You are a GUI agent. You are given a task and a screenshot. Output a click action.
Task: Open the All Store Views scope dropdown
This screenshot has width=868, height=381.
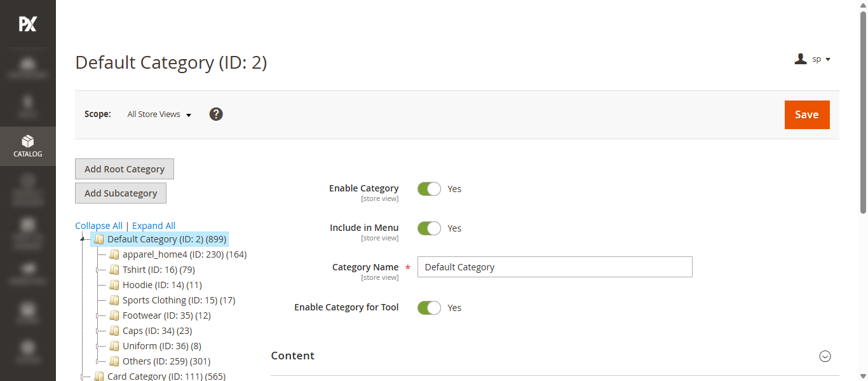click(159, 114)
